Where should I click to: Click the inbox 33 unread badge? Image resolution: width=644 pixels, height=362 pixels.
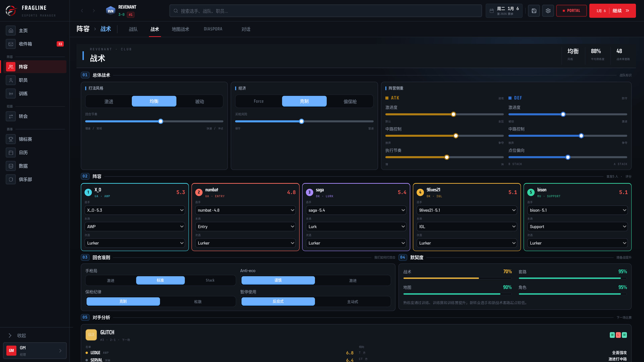pos(60,44)
